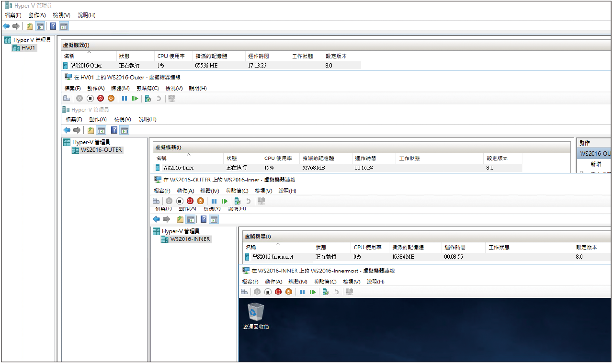The height and width of the screenshot is (364, 613).
Task: Create checkpoint of WS2016-Outer
Action: tap(148, 98)
